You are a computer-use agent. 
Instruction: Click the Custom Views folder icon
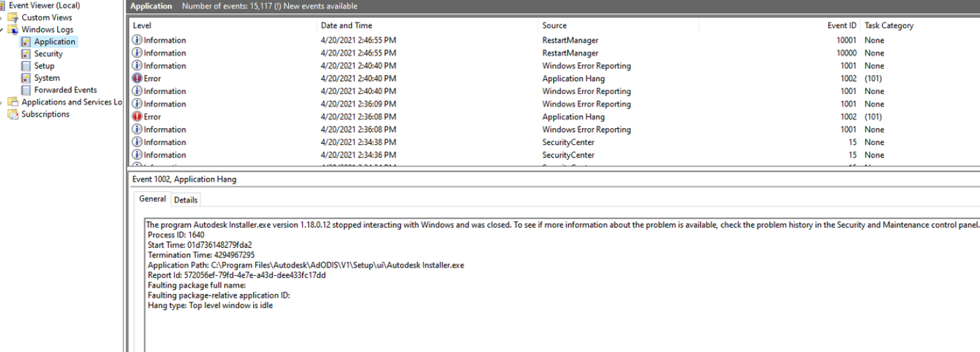[14, 18]
